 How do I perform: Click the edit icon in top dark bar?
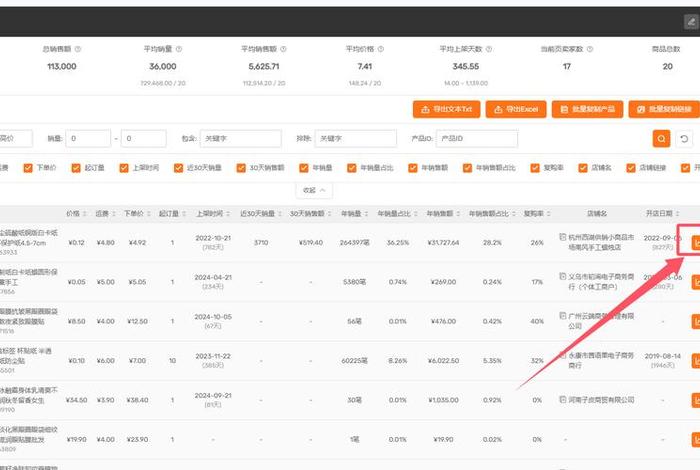click(x=690, y=20)
